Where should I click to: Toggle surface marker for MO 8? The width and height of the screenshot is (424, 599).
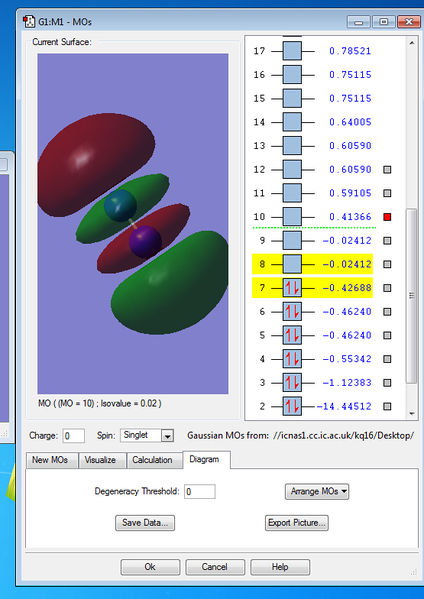click(x=387, y=264)
